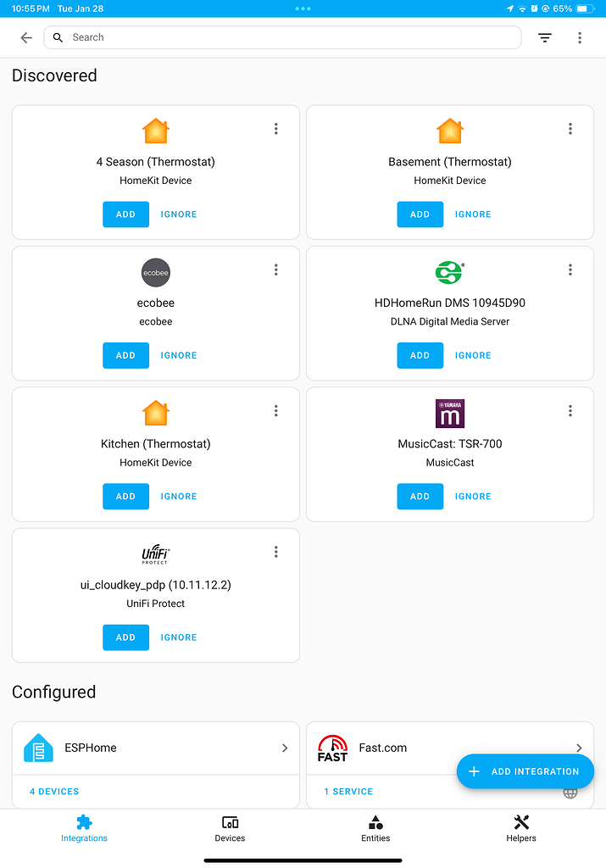Tap the UniFi Protect logo
The width and height of the screenshot is (606, 868).
pyautogui.click(x=156, y=555)
